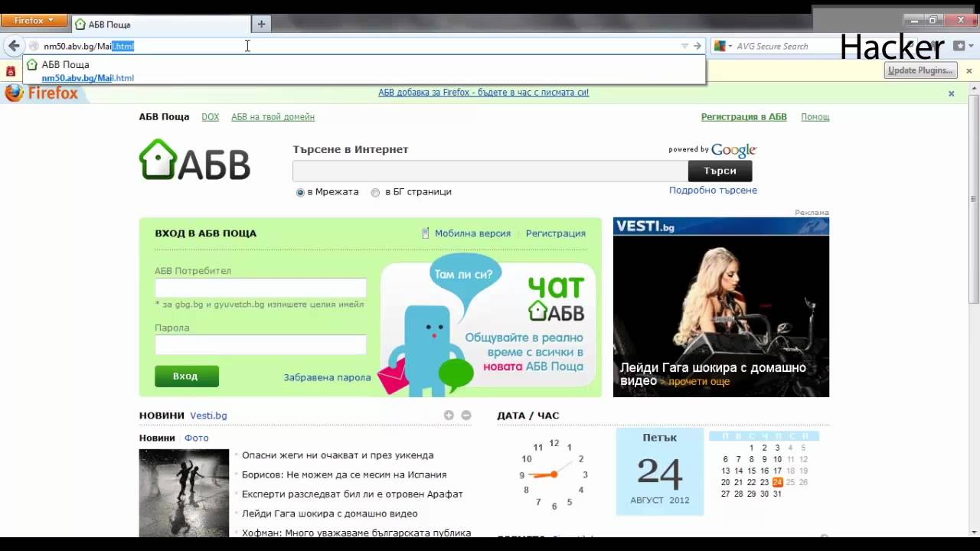Click the Go arrow in address bar
Image resolution: width=980 pixels, height=551 pixels.
[697, 46]
